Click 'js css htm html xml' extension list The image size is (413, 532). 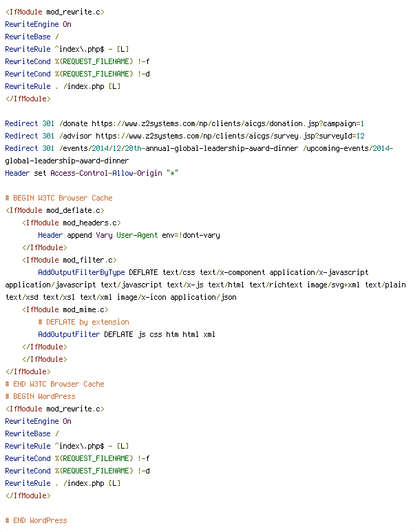[176, 334]
